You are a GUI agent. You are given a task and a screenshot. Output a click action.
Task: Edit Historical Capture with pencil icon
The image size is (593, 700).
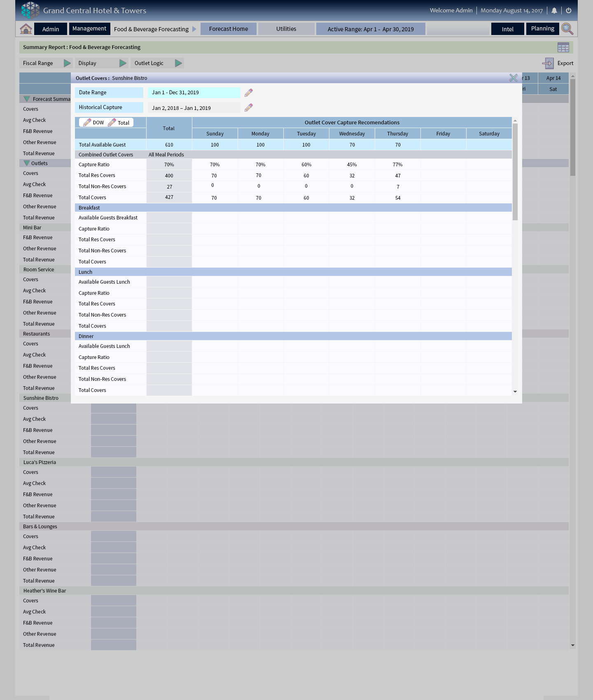point(249,108)
